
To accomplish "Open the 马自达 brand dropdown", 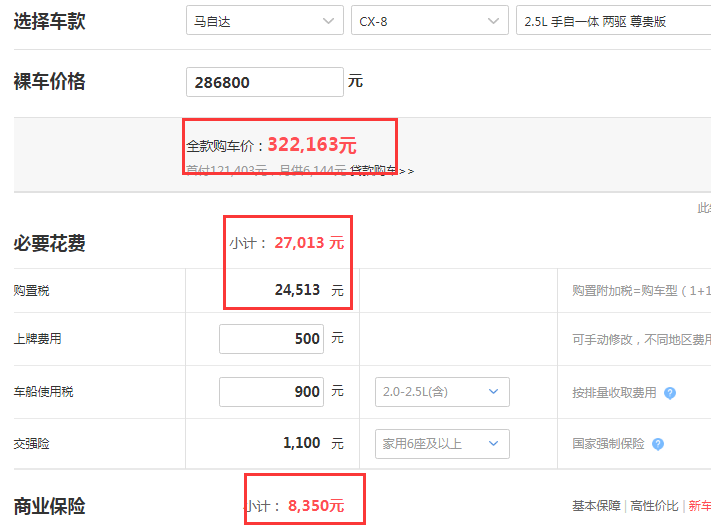I will coord(264,20).
